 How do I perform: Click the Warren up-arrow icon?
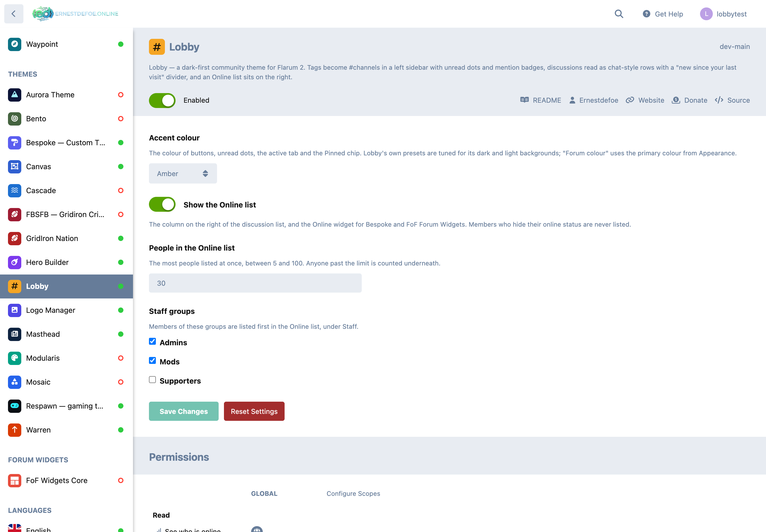click(x=15, y=430)
